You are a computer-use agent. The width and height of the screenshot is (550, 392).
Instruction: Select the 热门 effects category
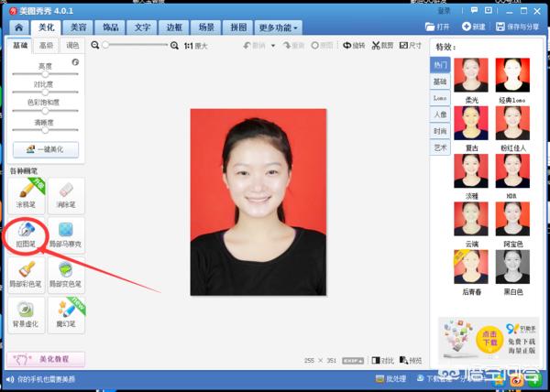tap(440, 65)
